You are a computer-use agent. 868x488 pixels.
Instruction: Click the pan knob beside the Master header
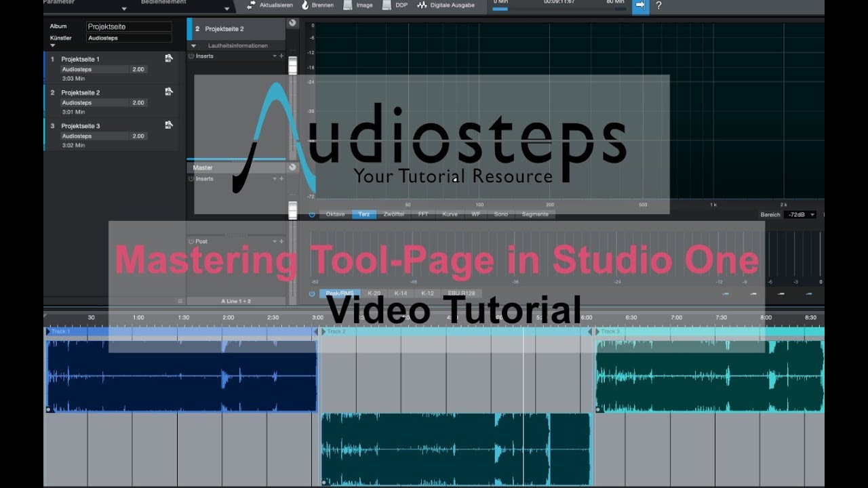[x=292, y=167]
